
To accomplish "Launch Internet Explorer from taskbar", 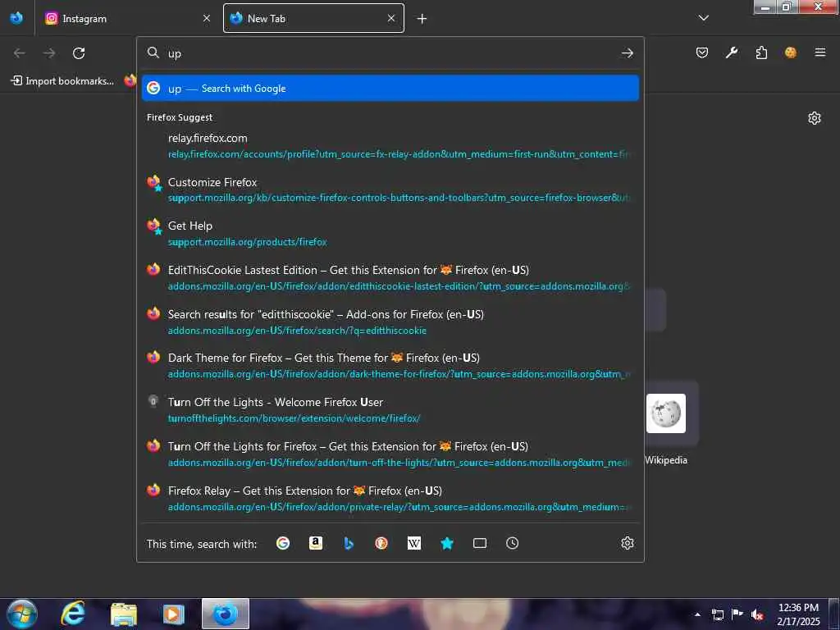I will [73, 614].
